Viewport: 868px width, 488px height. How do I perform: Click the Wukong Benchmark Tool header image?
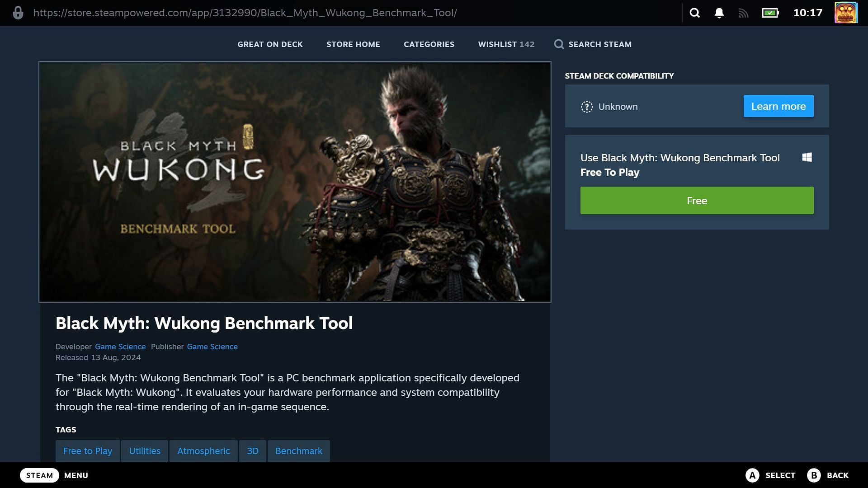(x=295, y=182)
